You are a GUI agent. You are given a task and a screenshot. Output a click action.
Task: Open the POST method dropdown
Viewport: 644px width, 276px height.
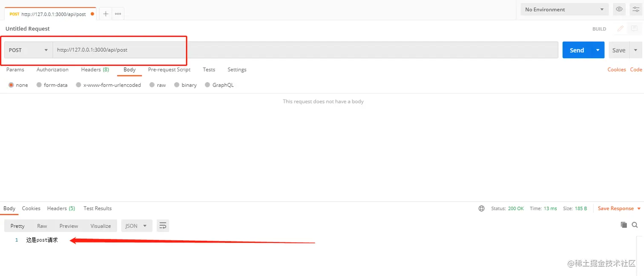pyautogui.click(x=29, y=50)
